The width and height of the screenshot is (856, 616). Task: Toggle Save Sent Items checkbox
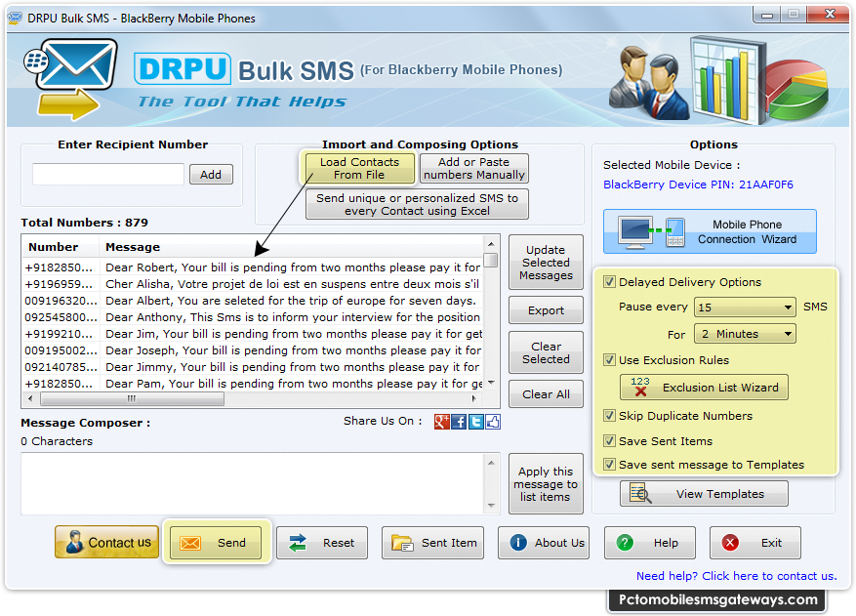tap(609, 440)
